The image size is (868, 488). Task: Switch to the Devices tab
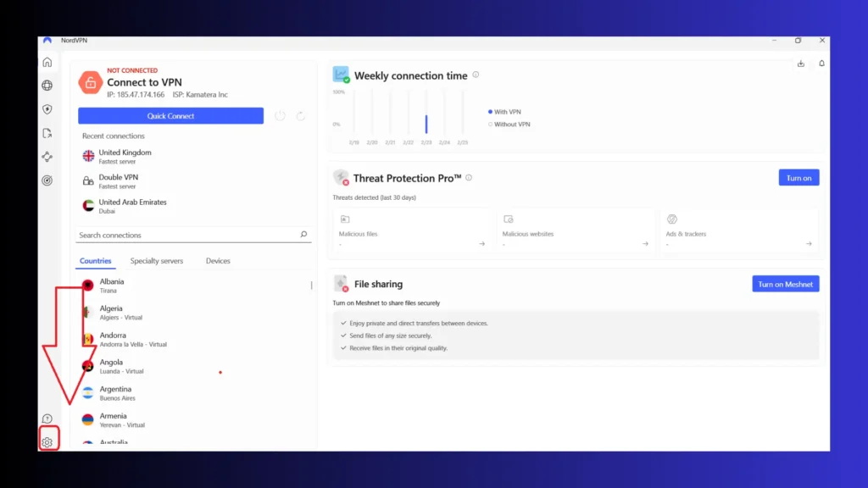click(218, 261)
